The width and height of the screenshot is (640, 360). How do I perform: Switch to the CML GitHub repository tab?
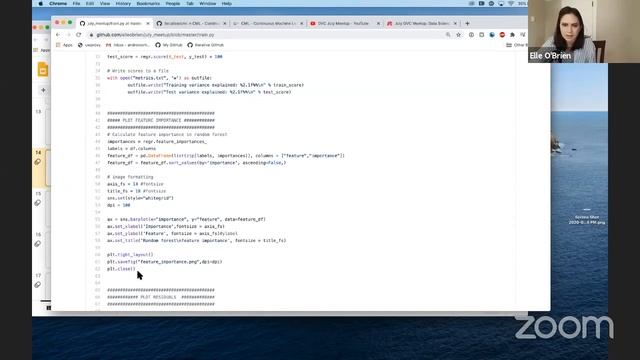(x=191, y=24)
